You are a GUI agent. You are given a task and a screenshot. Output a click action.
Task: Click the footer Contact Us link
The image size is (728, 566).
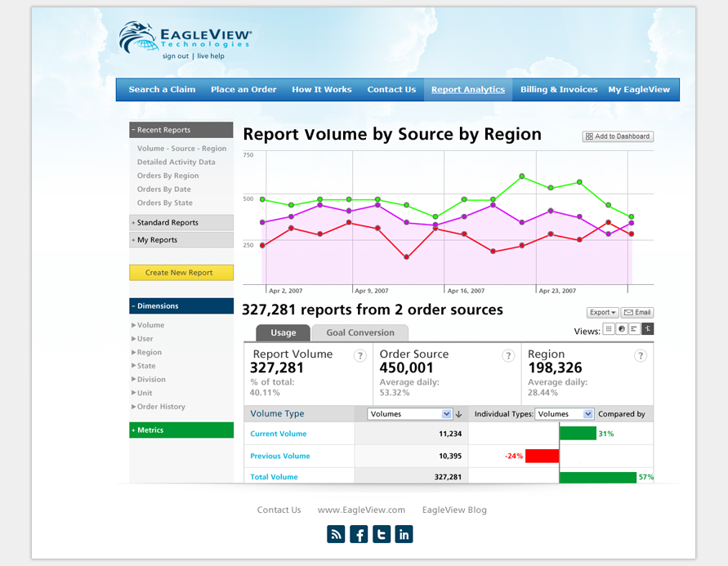pos(279,510)
